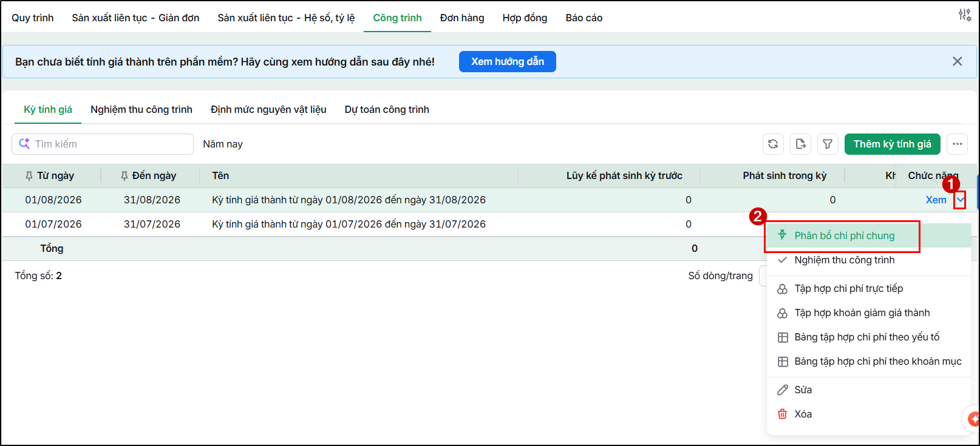Click the Tên column header
This screenshot has width=980, height=446.
[x=220, y=175]
